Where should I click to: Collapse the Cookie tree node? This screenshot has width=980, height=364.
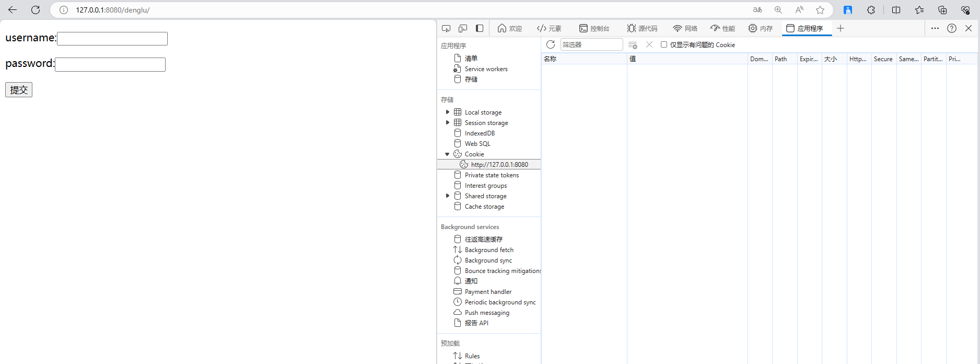point(447,154)
